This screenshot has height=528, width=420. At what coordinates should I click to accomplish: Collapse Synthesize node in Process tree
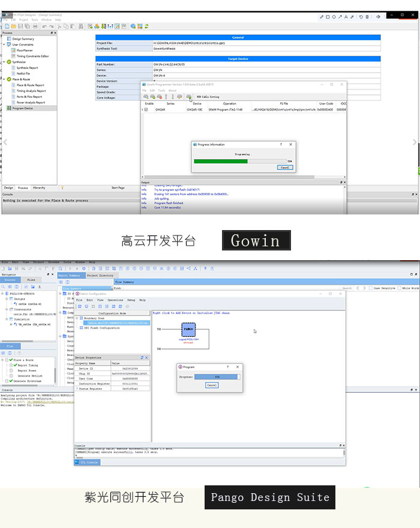4,62
